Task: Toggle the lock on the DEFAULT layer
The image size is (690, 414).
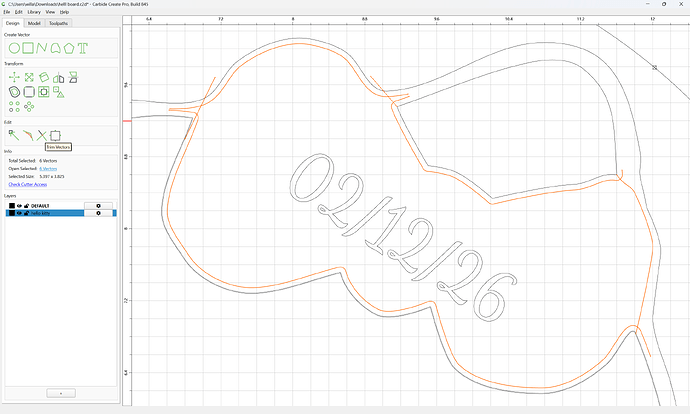Action: (26, 206)
